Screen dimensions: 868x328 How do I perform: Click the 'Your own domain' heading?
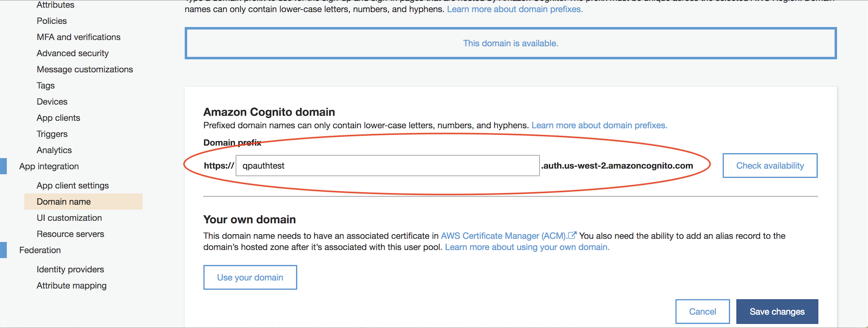pos(250,219)
